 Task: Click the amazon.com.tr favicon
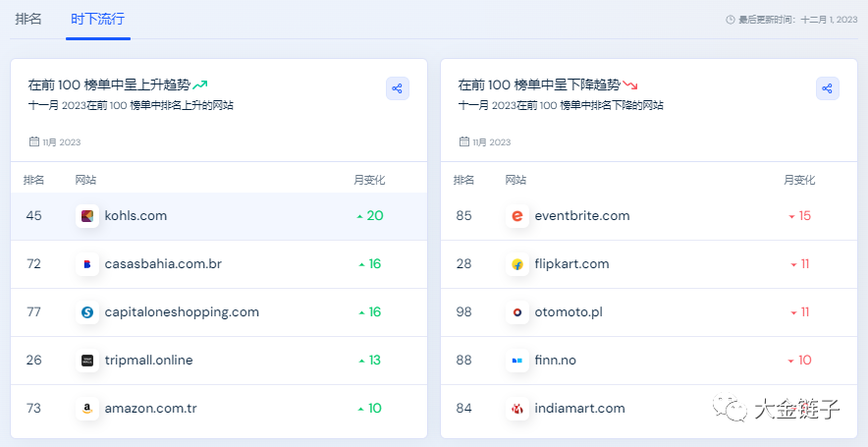(87, 409)
